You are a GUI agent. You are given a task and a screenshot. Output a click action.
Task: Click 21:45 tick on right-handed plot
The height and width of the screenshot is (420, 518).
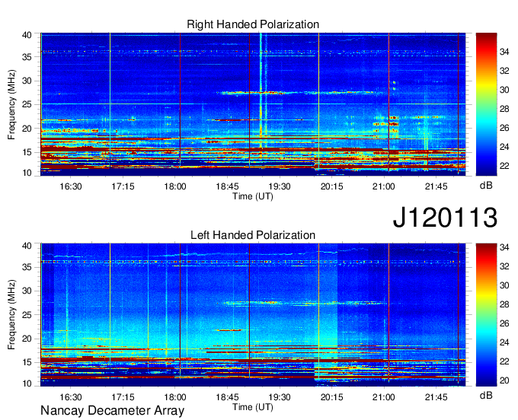pyautogui.click(x=436, y=186)
